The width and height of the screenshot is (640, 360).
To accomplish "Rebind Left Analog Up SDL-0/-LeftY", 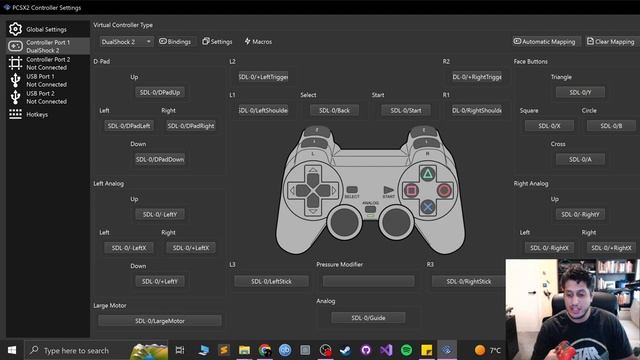I will pyautogui.click(x=160, y=214).
